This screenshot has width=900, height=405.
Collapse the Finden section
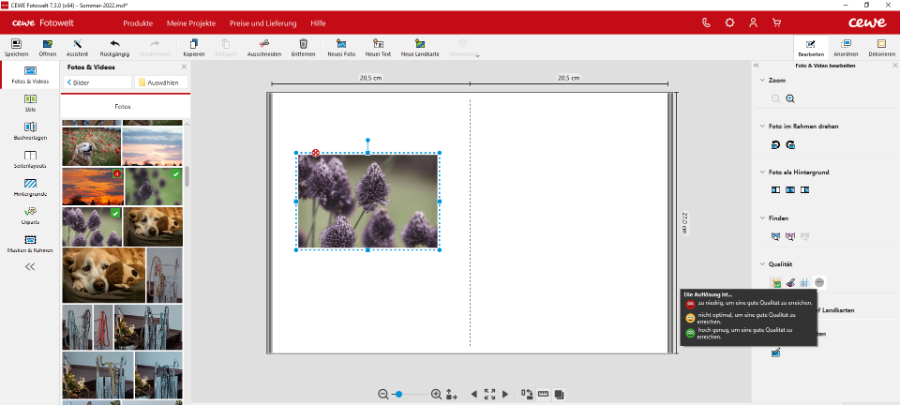762,218
